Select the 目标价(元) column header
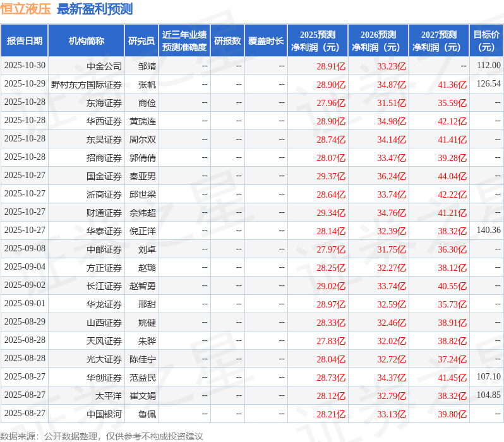 486,41
